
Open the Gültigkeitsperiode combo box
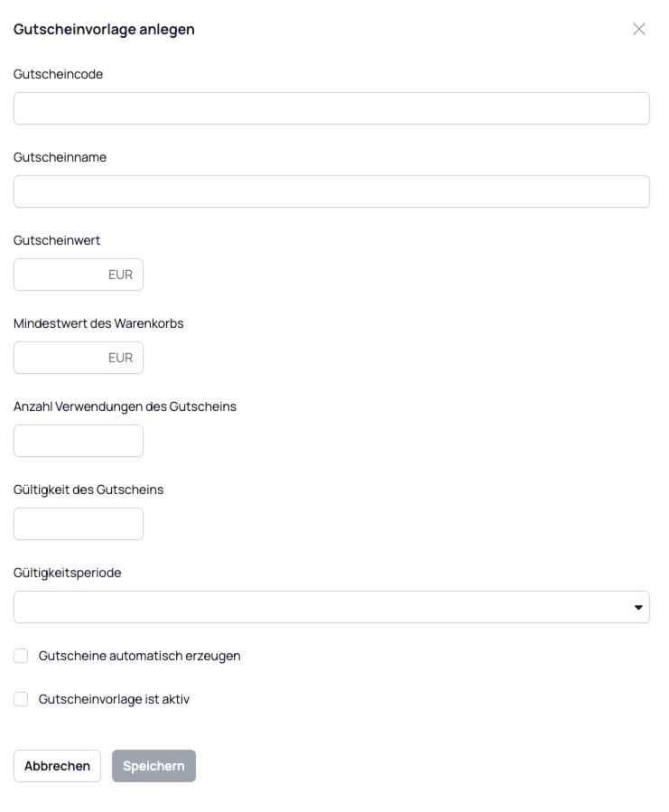(331, 606)
